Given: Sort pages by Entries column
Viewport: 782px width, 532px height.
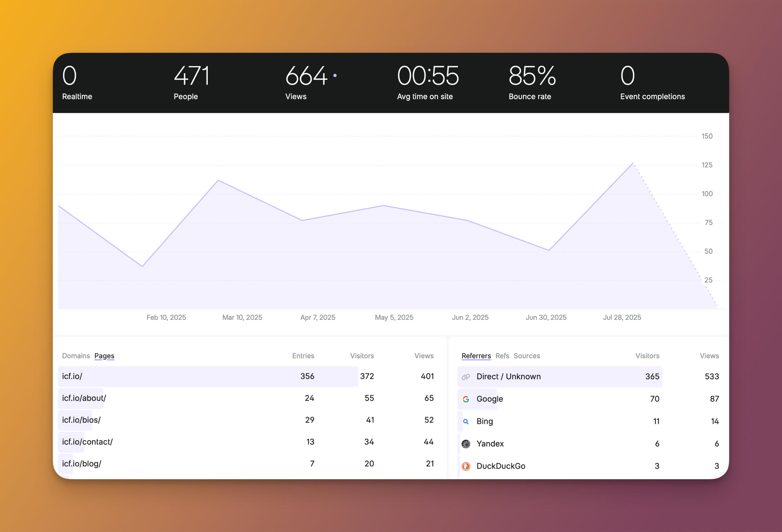Looking at the screenshot, I should pyautogui.click(x=303, y=356).
